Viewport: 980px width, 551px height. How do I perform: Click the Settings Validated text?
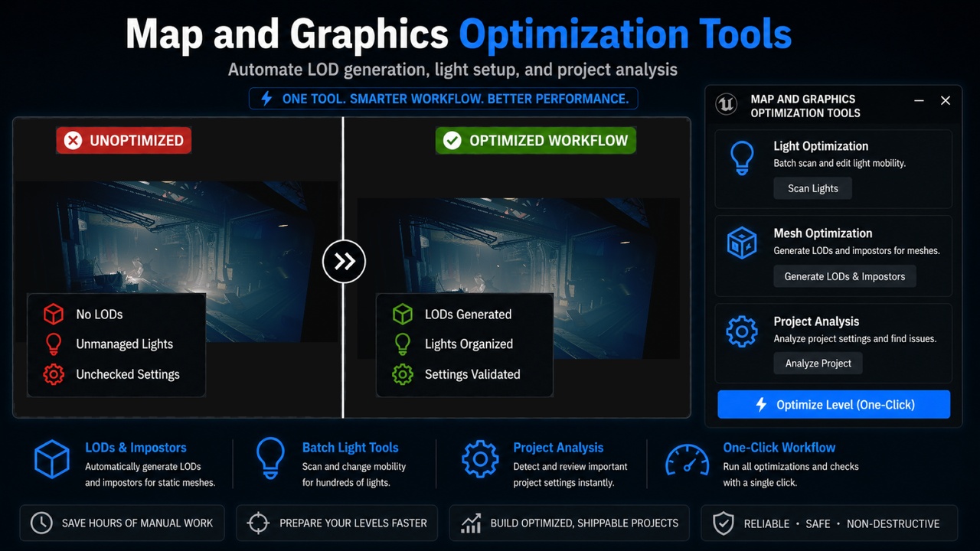click(472, 374)
